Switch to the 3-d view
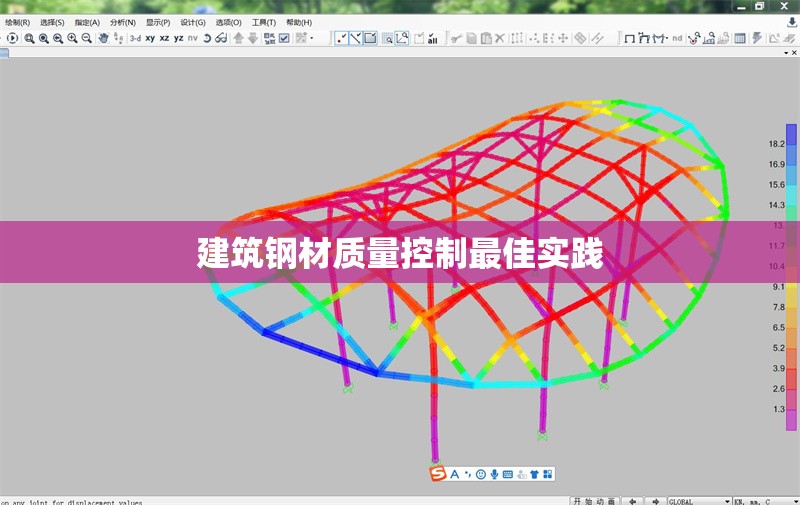 pyautogui.click(x=135, y=38)
